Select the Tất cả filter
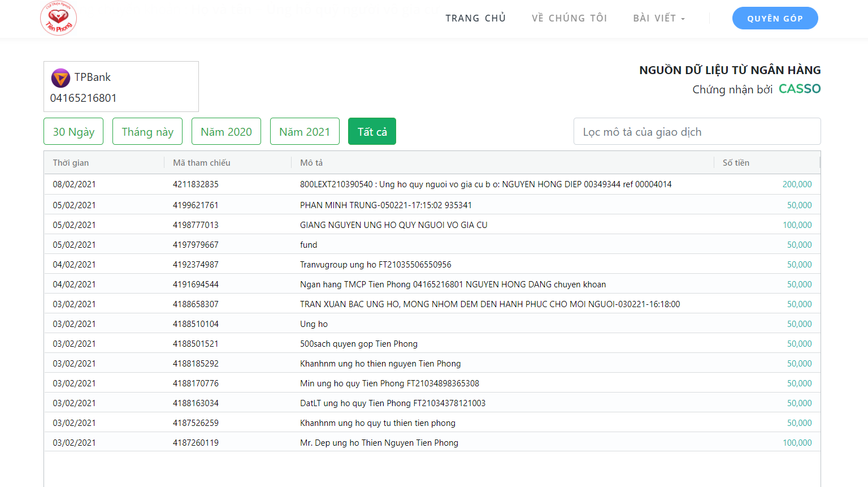The height and width of the screenshot is (487, 868). coord(372,131)
